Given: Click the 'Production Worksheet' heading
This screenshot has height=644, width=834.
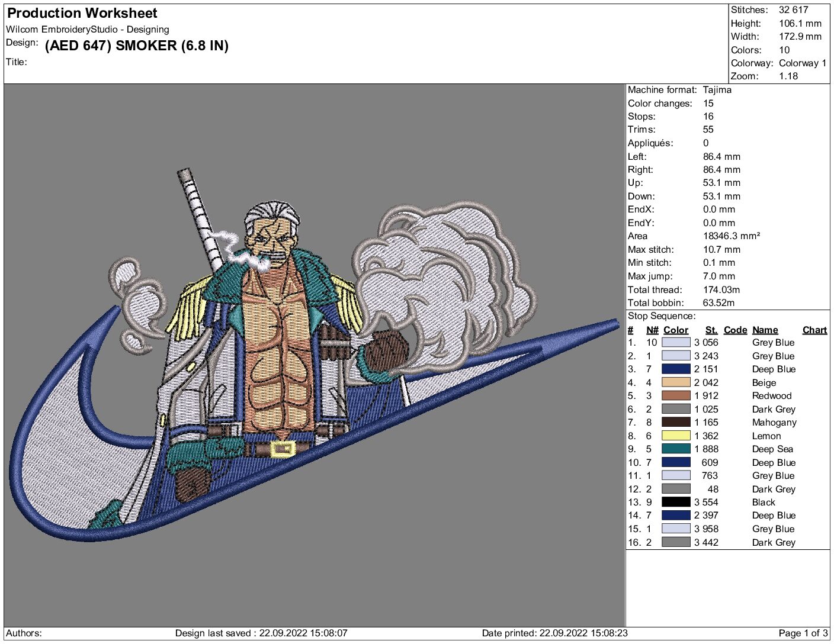Looking at the screenshot, I should [x=82, y=13].
